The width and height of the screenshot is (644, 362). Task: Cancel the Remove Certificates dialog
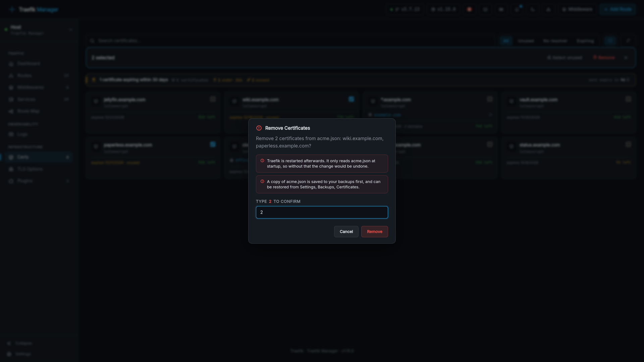[x=346, y=232]
